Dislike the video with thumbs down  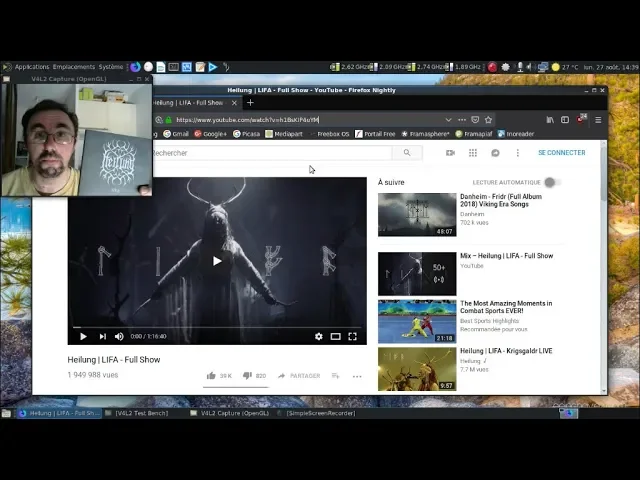click(247, 376)
